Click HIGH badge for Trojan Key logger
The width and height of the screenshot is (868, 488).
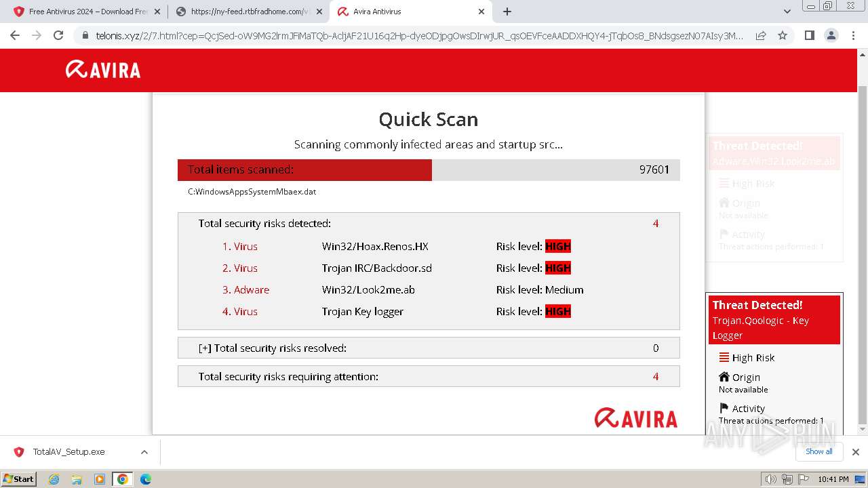click(558, 311)
